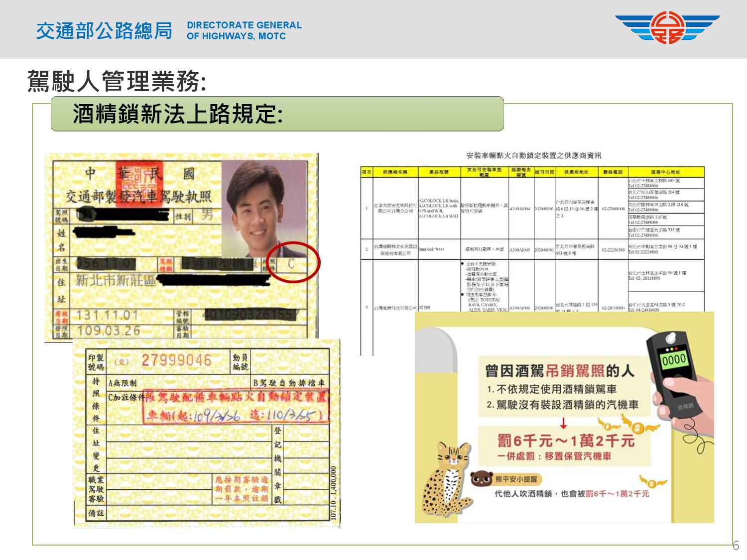This screenshot has height=560, width=747.
Task: Click the title 交通部公路總局
Action: pyautogui.click(x=104, y=30)
